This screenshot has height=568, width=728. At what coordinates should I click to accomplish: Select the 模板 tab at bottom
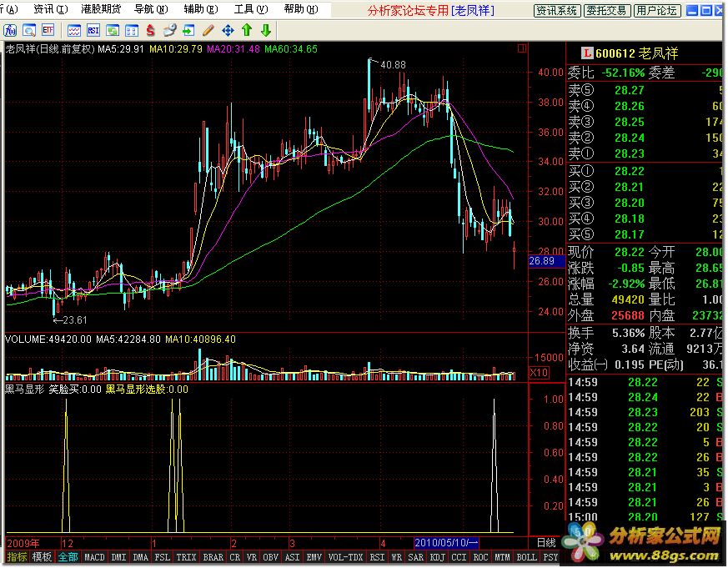42,557
